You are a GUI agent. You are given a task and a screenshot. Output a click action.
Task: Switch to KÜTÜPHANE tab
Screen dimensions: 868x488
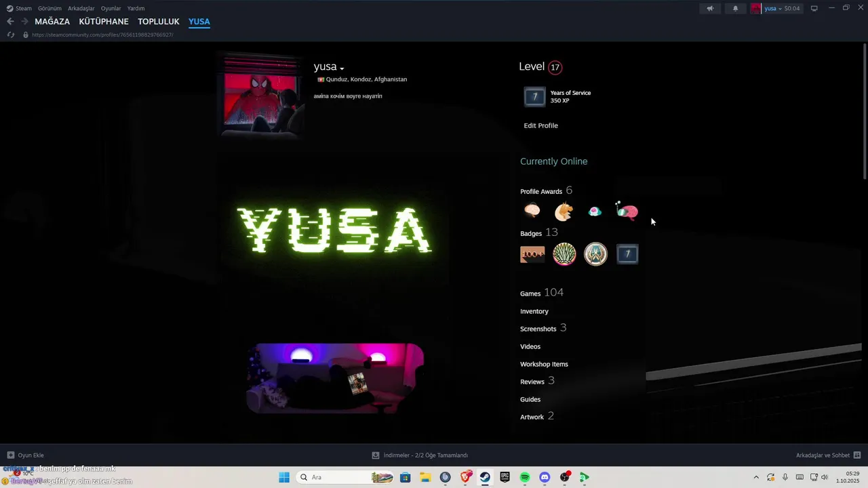[x=104, y=22]
